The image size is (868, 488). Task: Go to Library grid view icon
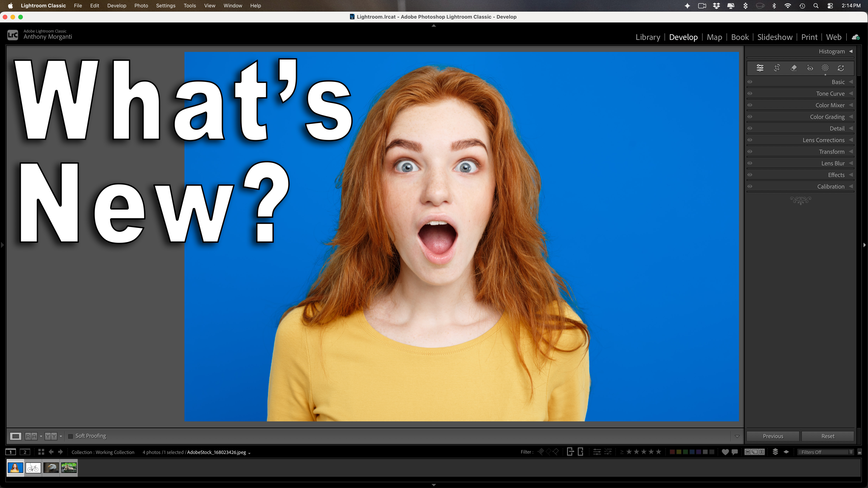41,452
